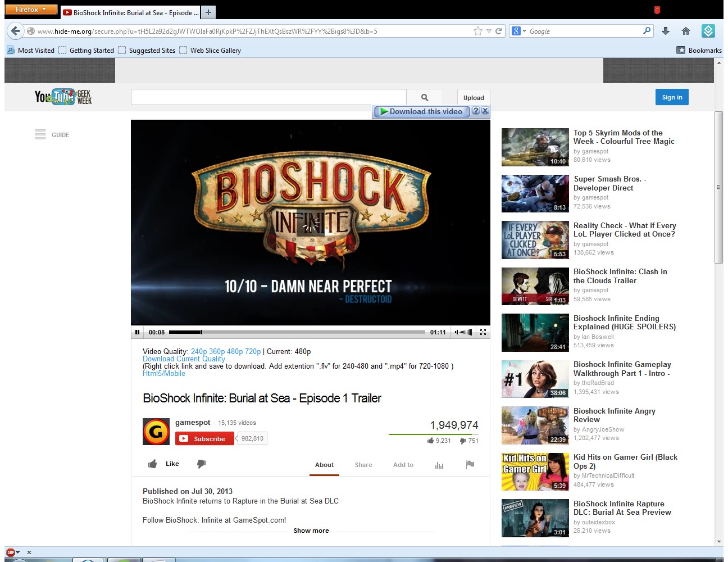
Task: Switch to the About tab
Action: [x=324, y=465]
